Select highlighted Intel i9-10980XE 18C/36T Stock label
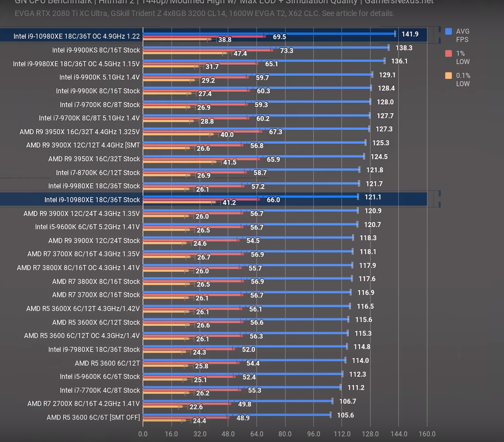Image resolution: width=504 pixels, height=442 pixels. pyautogui.click(x=92, y=200)
